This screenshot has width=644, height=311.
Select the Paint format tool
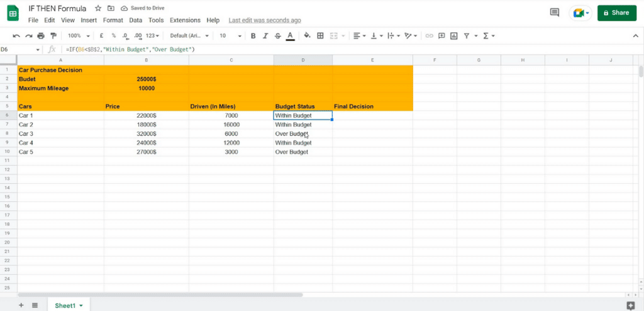[x=53, y=36]
